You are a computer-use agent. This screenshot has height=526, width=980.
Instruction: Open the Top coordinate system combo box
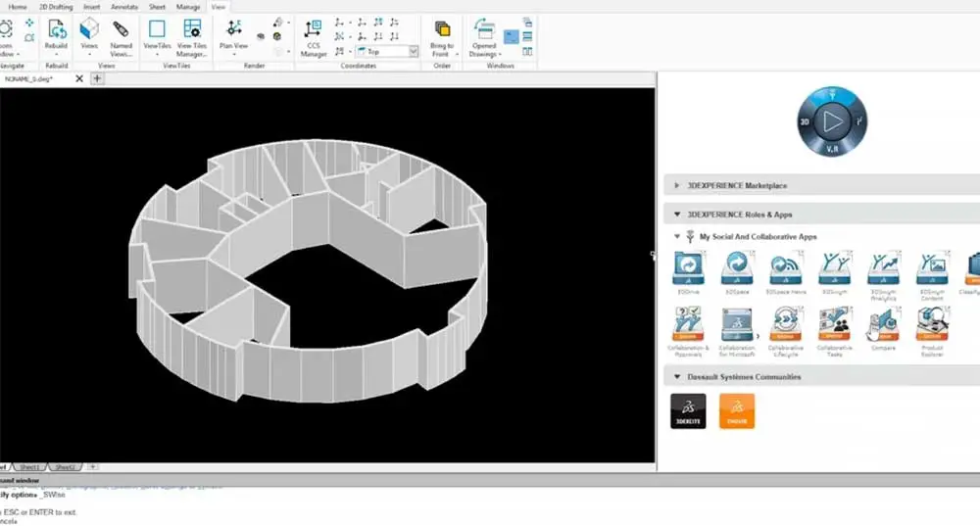[x=387, y=51]
